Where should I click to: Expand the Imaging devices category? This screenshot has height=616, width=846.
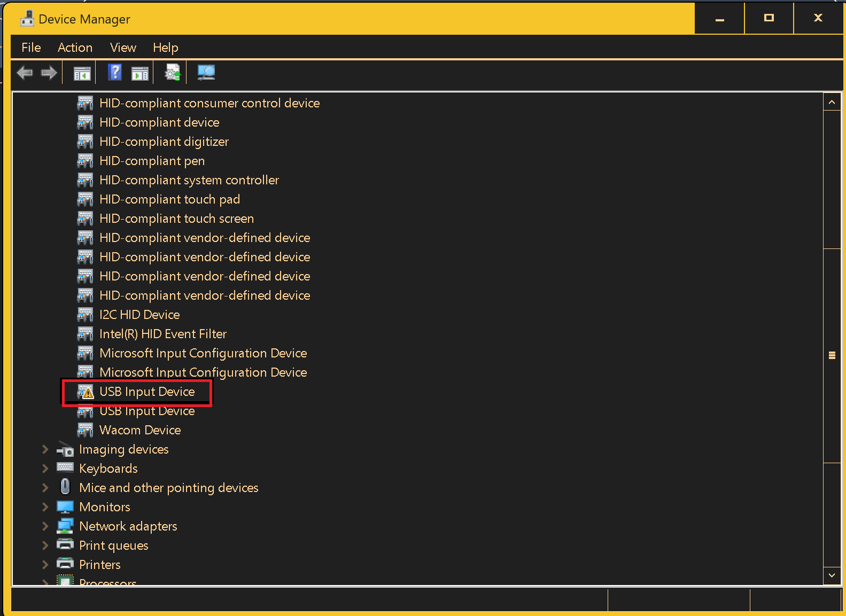[x=45, y=449]
